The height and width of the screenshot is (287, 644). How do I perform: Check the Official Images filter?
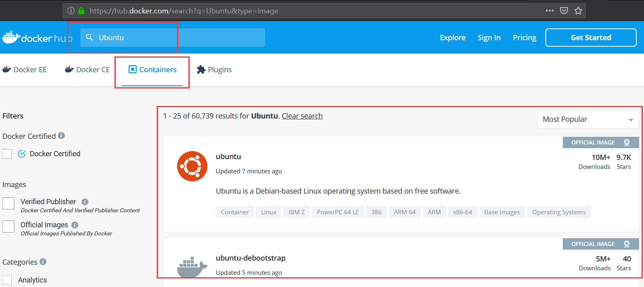pyautogui.click(x=9, y=227)
